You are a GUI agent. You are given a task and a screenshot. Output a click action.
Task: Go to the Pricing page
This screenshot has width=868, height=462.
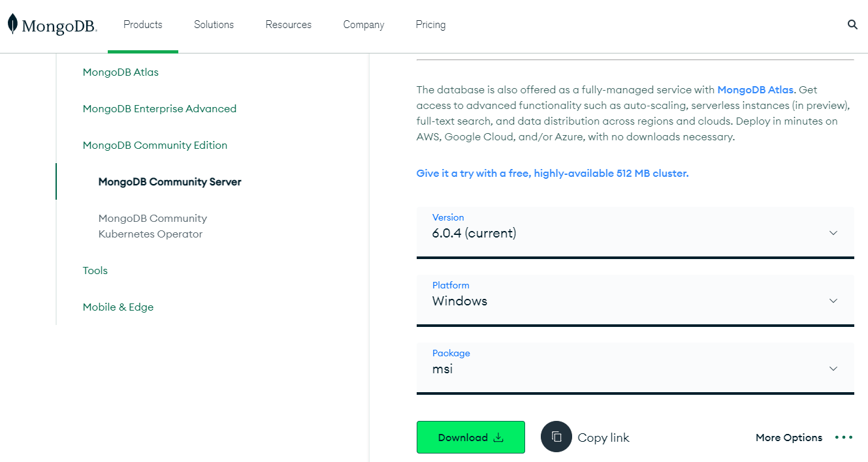[x=430, y=25]
